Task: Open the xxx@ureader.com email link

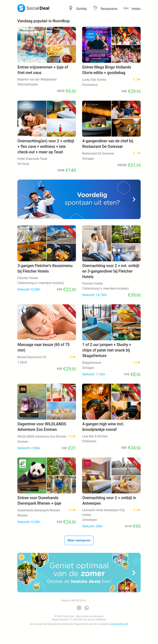Action: (119, 624)
